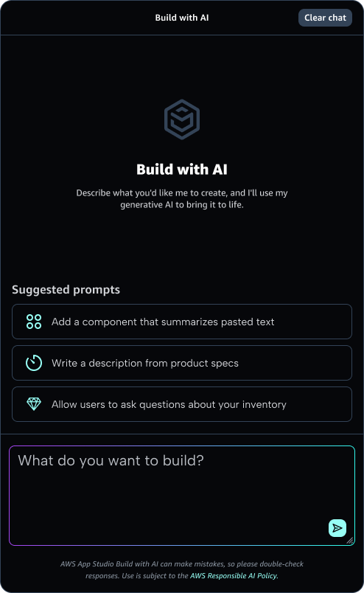This screenshot has width=364, height=593.
Task: Click the Clear chat button
Action: [x=325, y=18]
